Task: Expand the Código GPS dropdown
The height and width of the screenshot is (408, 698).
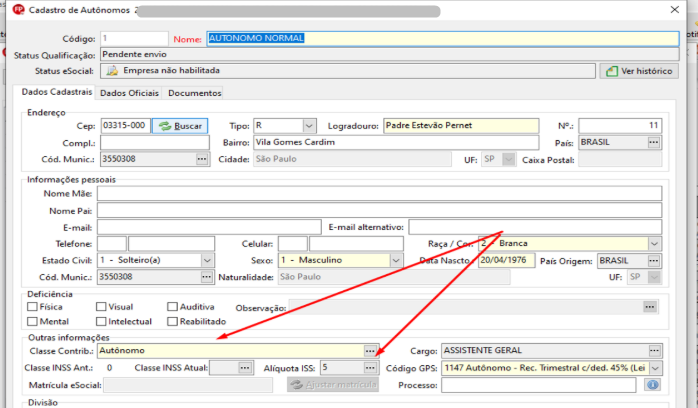Action: click(655, 368)
